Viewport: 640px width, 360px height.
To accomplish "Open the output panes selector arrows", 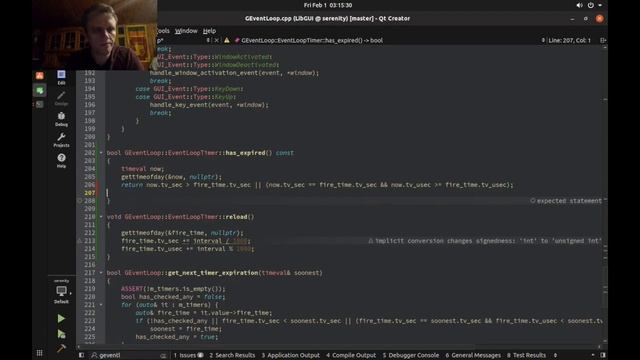I will (x=555, y=355).
